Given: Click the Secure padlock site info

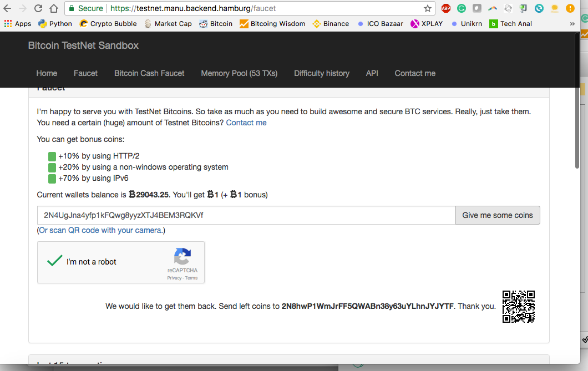Looking at the screenshot, I should click(x=86, y=8).
